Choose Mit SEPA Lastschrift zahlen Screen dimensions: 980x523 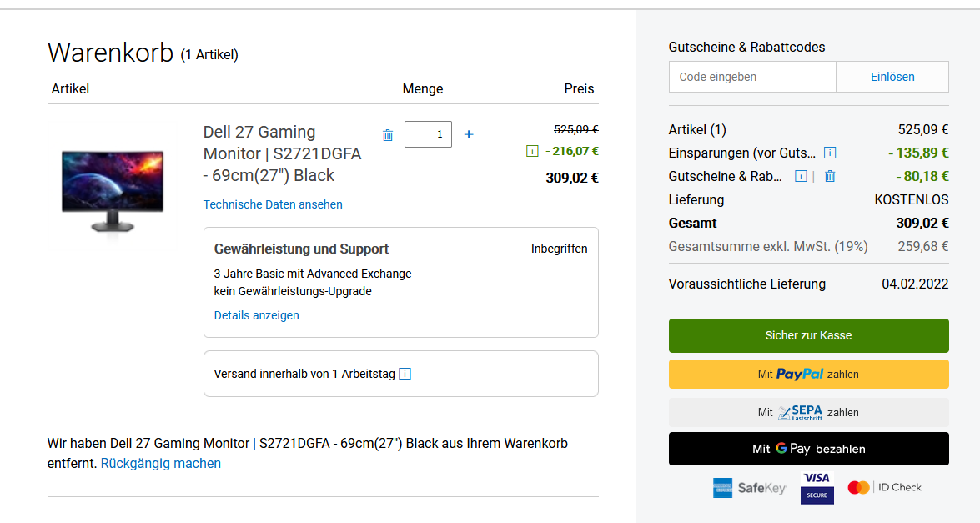(809, 412)
